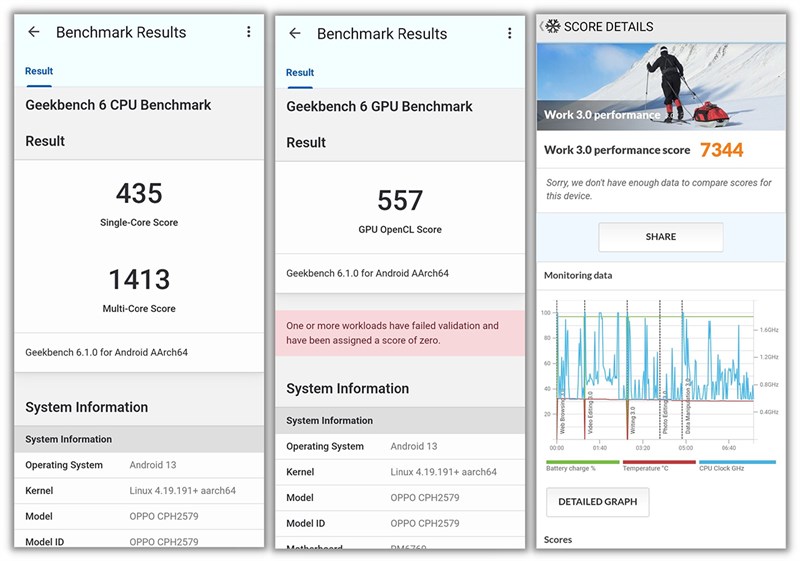The height and width of the screenshot is (561, 800).
Task: Tap the 557 GPU OpenCL score
Action: (x=400, y=200)
